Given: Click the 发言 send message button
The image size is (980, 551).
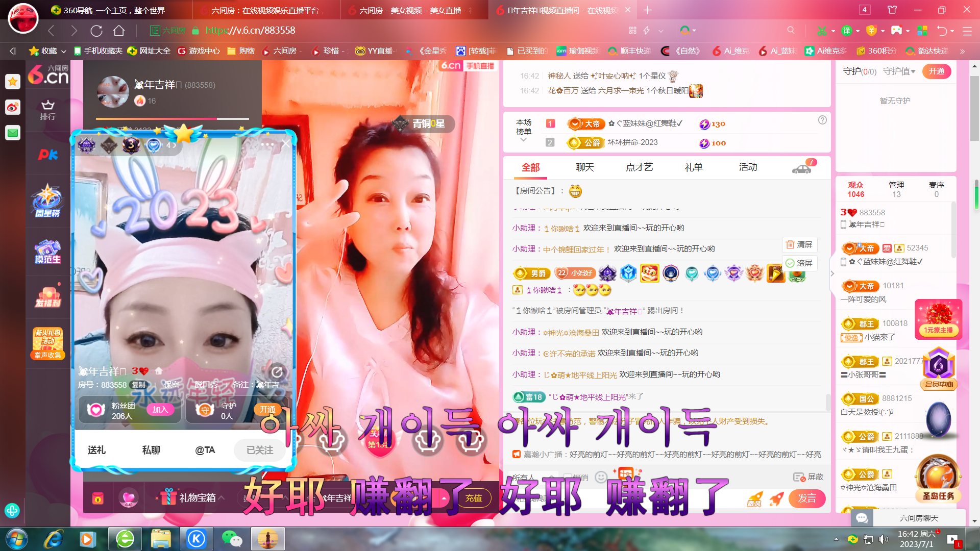Looking at the screenshot, I should (807, 498).
